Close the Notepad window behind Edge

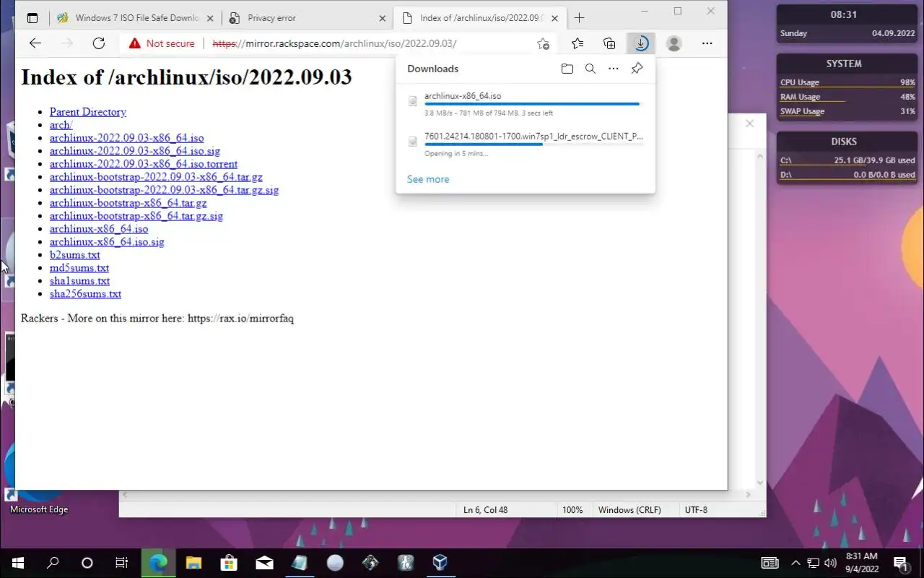(749, 124)
